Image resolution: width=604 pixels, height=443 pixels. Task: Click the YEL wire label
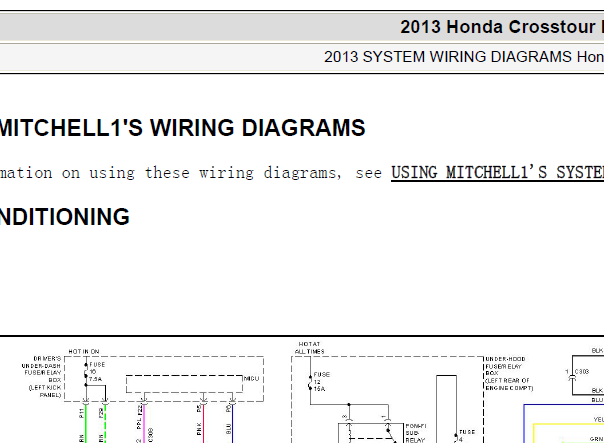(x=598, y=420)
